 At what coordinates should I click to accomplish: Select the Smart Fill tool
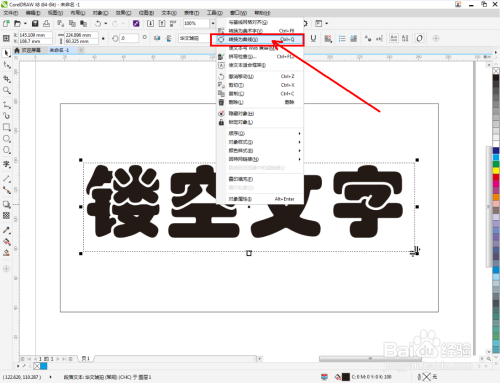6,253
